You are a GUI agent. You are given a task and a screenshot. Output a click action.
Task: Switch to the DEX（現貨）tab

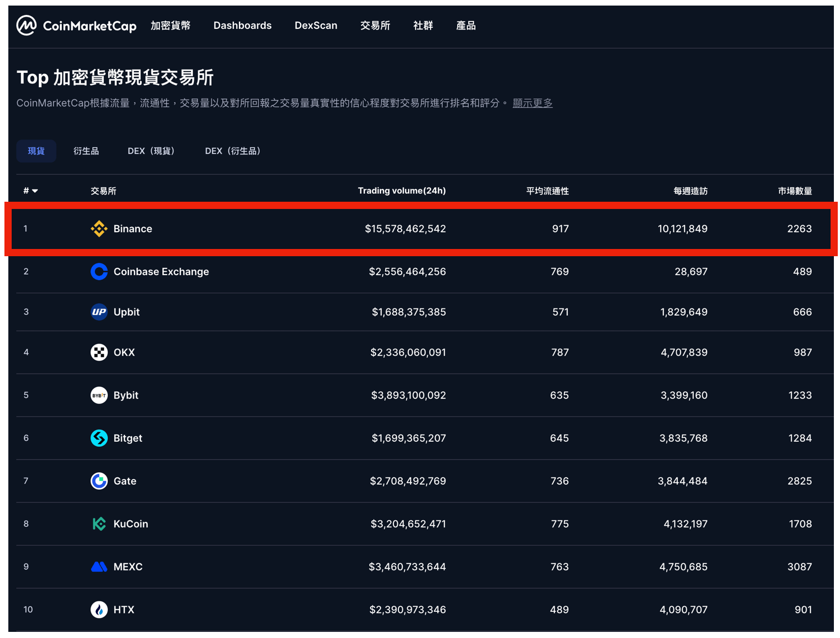(x=151, y=151)
